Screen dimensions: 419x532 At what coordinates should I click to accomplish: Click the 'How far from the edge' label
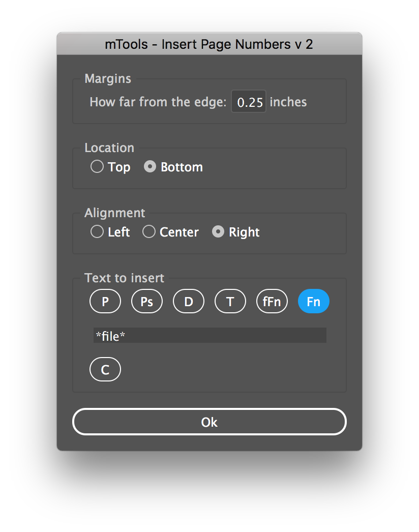pos(158,102)
